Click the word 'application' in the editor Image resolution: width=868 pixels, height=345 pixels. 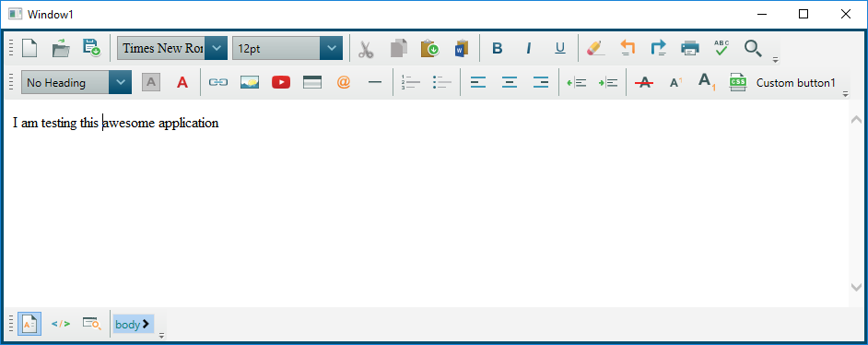click(x=189, y=124)
